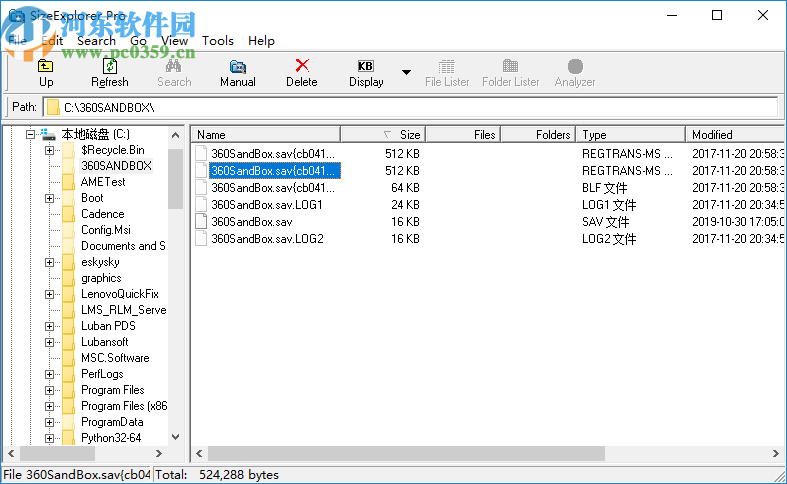
Task: Select the Config.Msi folder in tree
Action: point(106,230)
